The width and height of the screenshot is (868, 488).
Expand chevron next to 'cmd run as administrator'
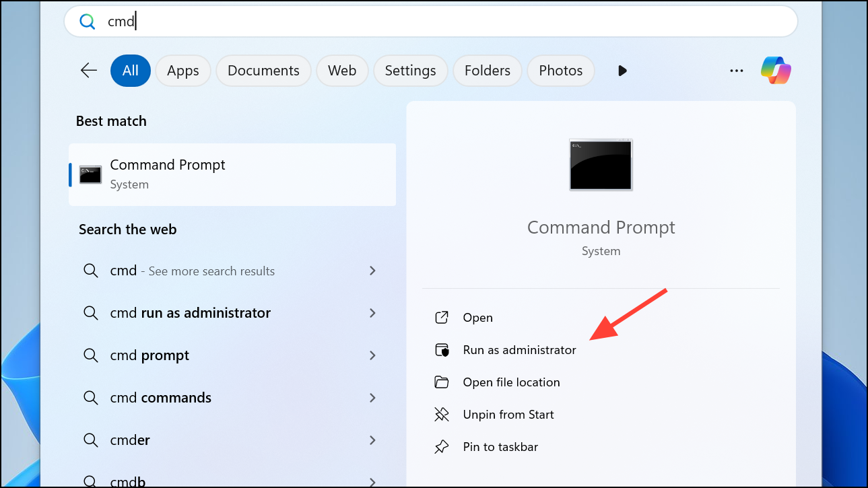(372, 313)
